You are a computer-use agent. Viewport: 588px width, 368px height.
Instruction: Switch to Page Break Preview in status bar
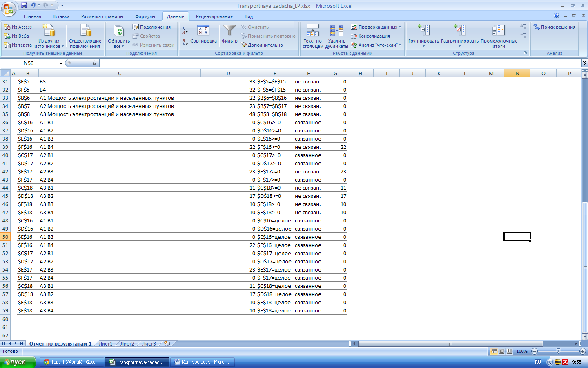click(509, 351)
